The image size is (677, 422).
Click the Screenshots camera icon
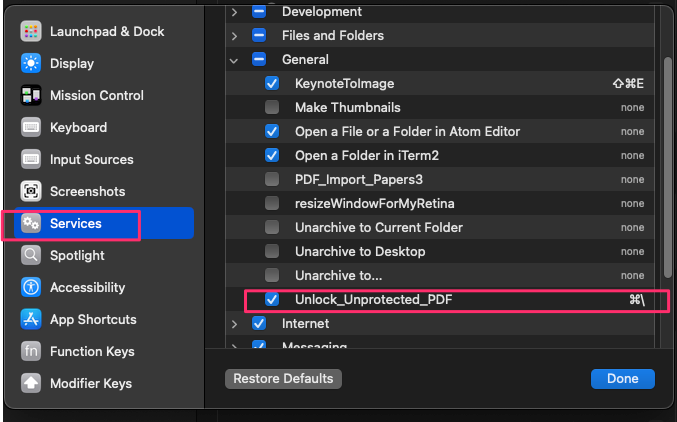31,191
